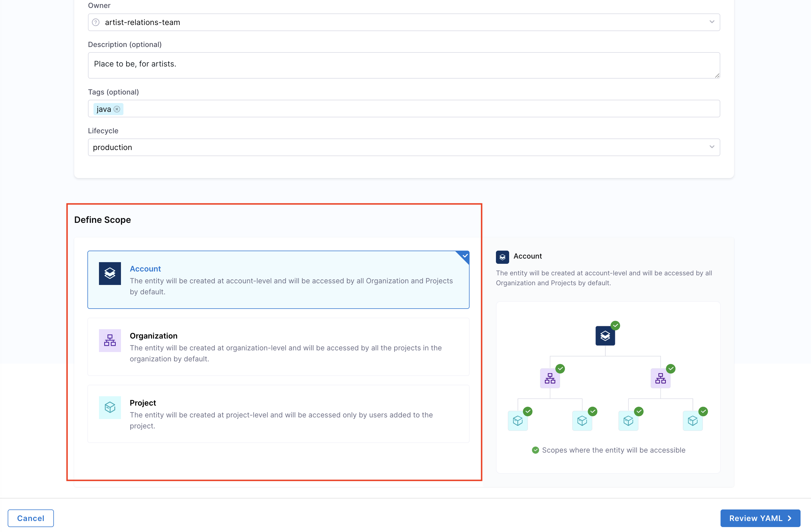Click the Cancel button
This screenshot has width=811, height=532.
31,518
